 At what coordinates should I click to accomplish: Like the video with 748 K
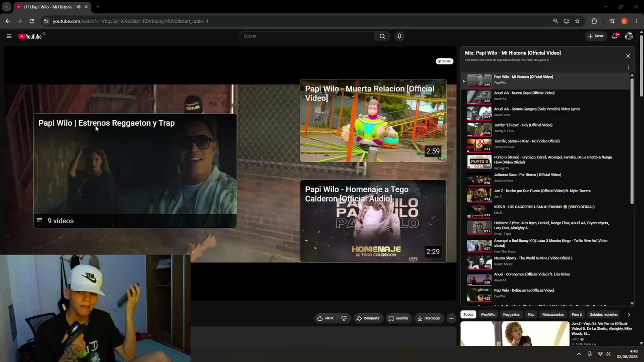click(x=326, y=318)
